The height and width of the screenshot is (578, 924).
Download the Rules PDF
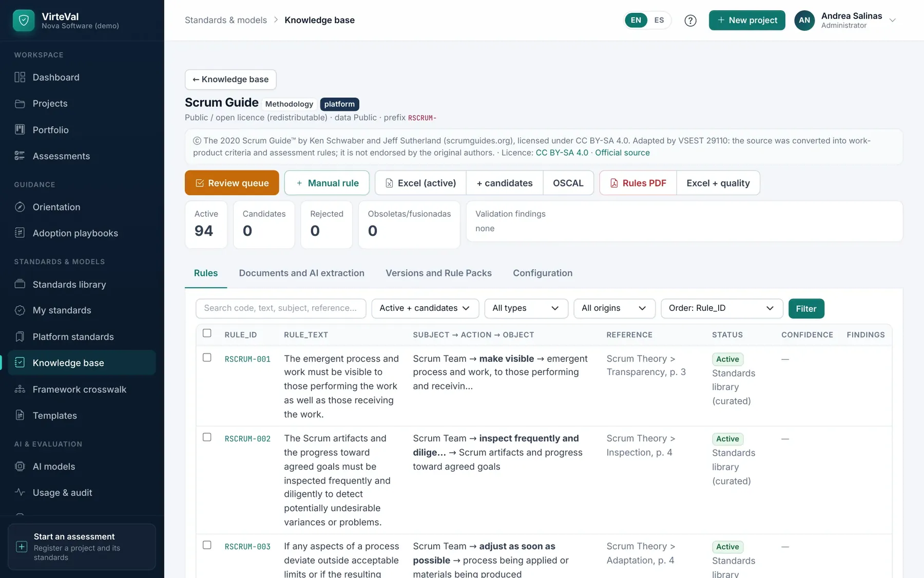(x=638, y=183)
